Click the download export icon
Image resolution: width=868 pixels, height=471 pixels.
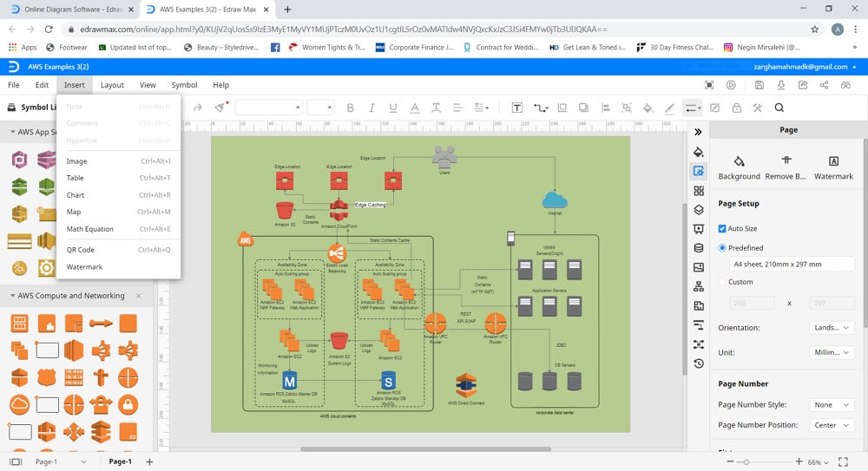point(781,85)
